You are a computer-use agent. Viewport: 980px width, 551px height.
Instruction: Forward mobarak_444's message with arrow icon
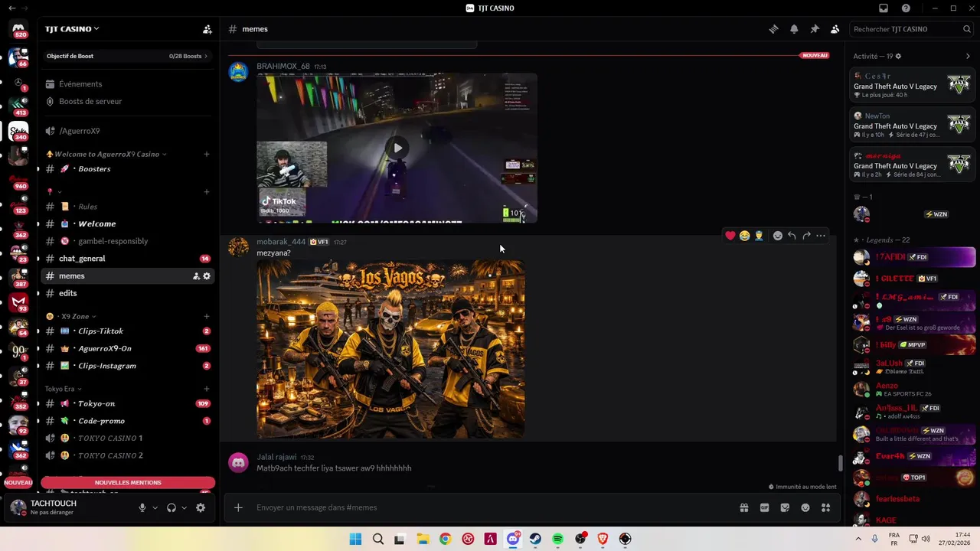click(806, 236)
